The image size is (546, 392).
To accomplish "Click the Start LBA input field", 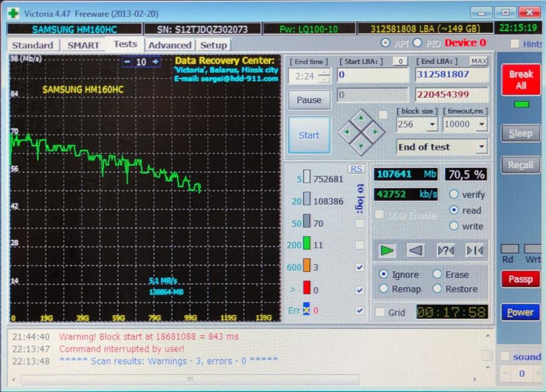I will 372,75.
